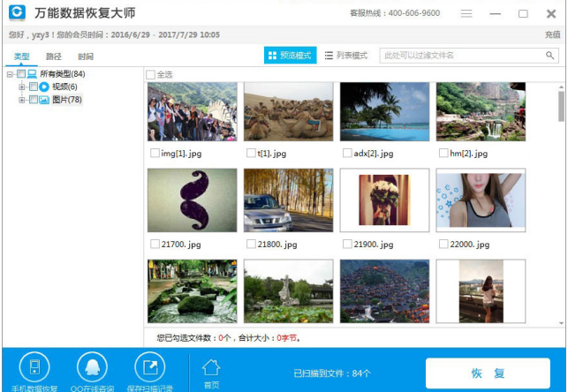Image resolution: width=568 pixels, height=392 pixels.
Task: Tick the checkbox for img[1].jpg
Action: tap(155, 154)
